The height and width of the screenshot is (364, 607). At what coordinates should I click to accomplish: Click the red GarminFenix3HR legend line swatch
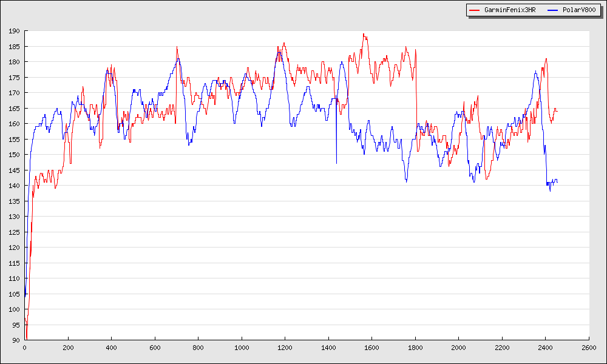tap(475, 10)
